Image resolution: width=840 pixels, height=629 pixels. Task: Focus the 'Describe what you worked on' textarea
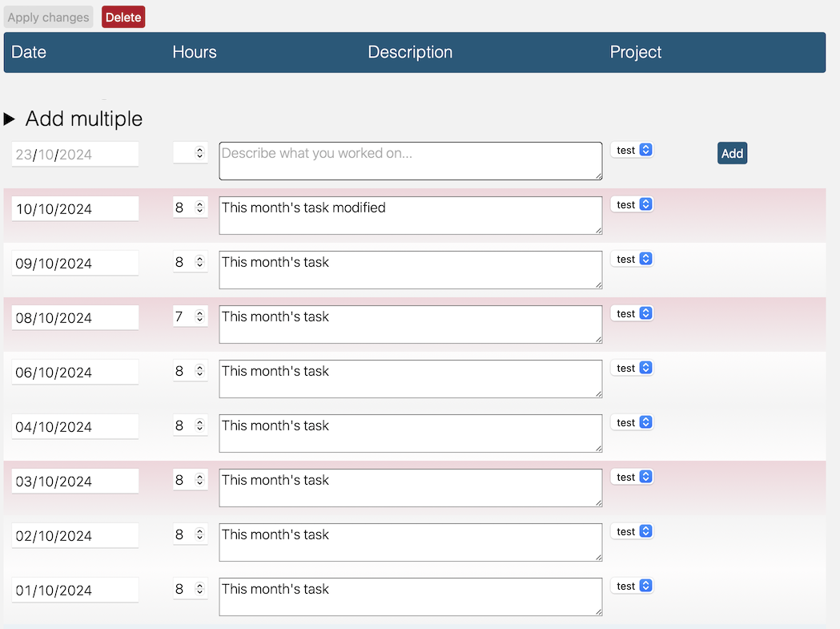pyautogui.click(x=410, y=161)
